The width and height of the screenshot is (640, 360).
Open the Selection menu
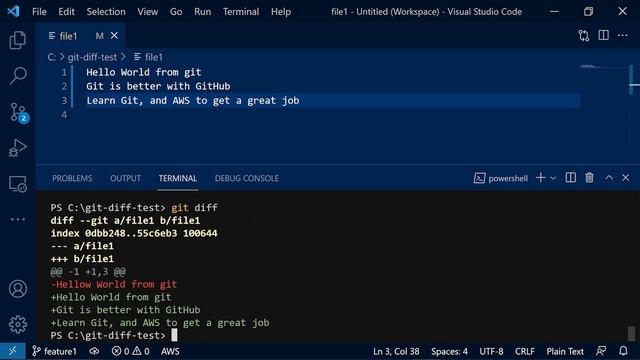click(x=106, y=11)
